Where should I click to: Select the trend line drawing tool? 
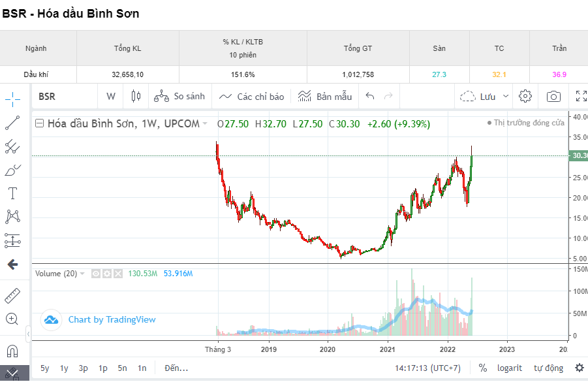pyautogui.click(x=12, y=122)
